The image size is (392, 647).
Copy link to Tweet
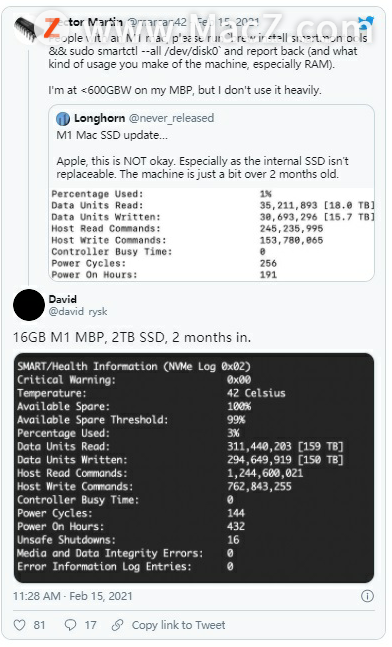[179, 625]
